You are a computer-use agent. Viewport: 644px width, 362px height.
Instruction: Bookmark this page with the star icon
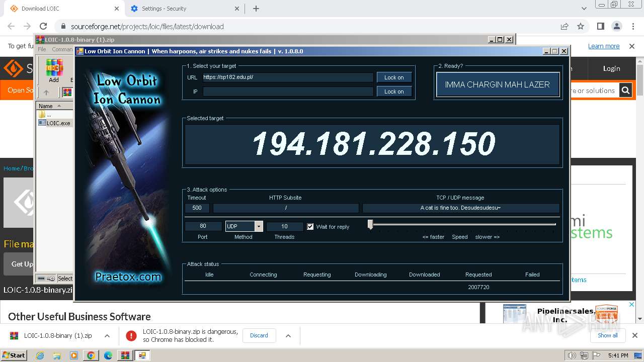pyautogui.click(x=581, y=26)
